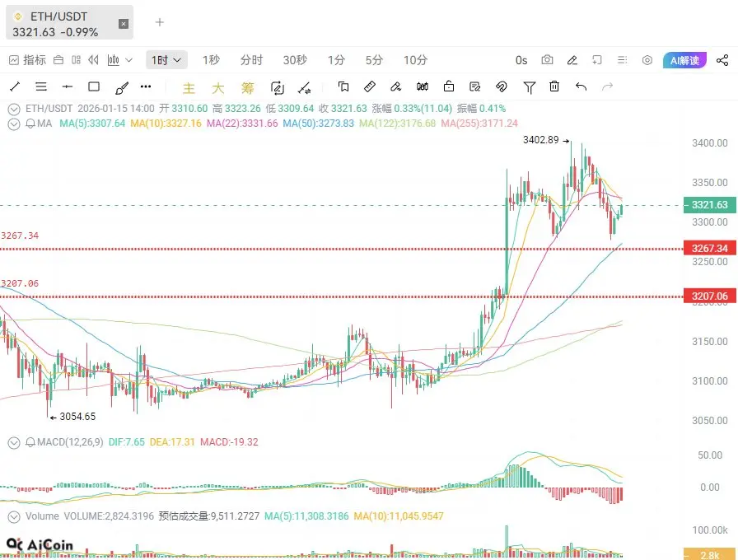The height and width of the screenshot is (560, 738).
Task: Toggle the 主 indicator button
Action: pyautogui.click(x=189, y=88)
